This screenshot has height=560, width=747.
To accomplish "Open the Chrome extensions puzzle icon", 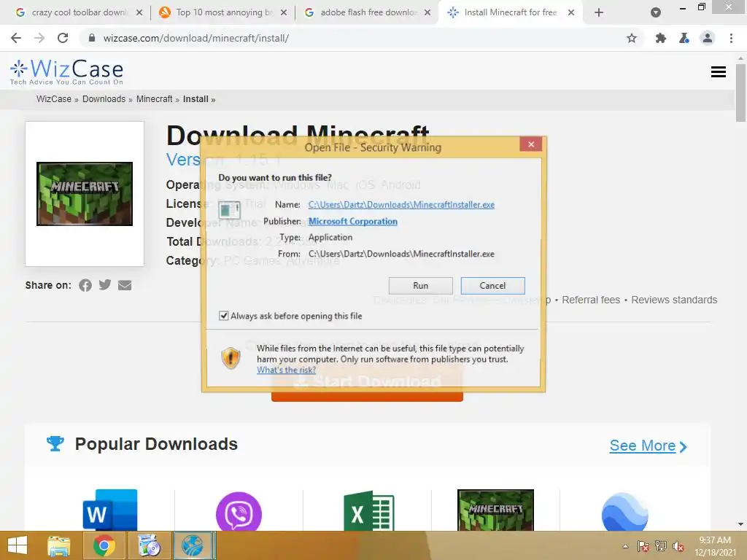I will (x=661, y=38).
